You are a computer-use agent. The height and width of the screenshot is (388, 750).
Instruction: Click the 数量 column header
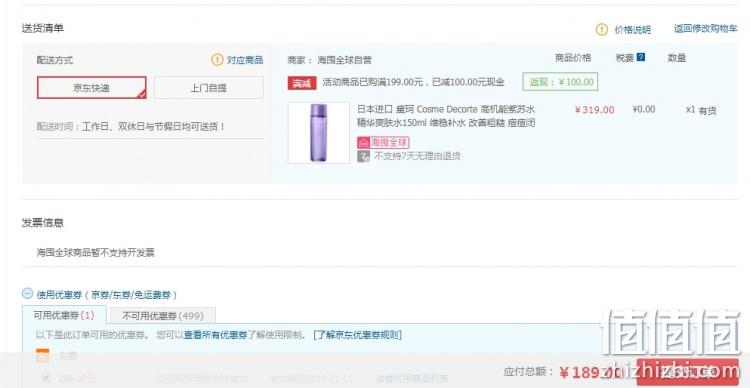[x=677, y=58]
